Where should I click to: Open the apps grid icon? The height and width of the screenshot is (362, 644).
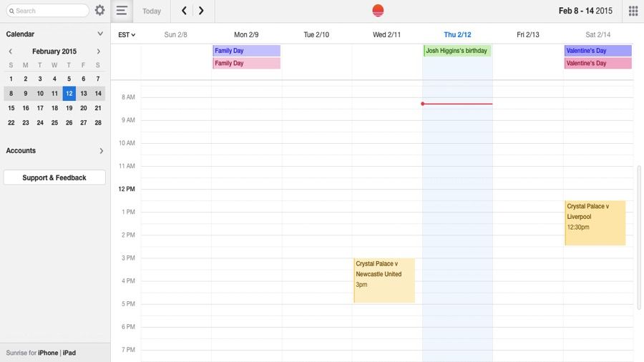click(x=633, y=11)
